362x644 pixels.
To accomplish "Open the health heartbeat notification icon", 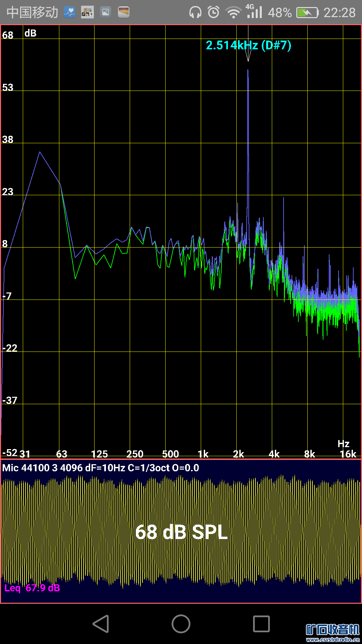I will tap(69, 12).
